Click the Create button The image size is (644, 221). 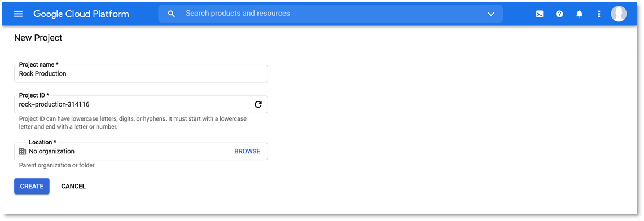pyautogui.click(x=32, y=186)
